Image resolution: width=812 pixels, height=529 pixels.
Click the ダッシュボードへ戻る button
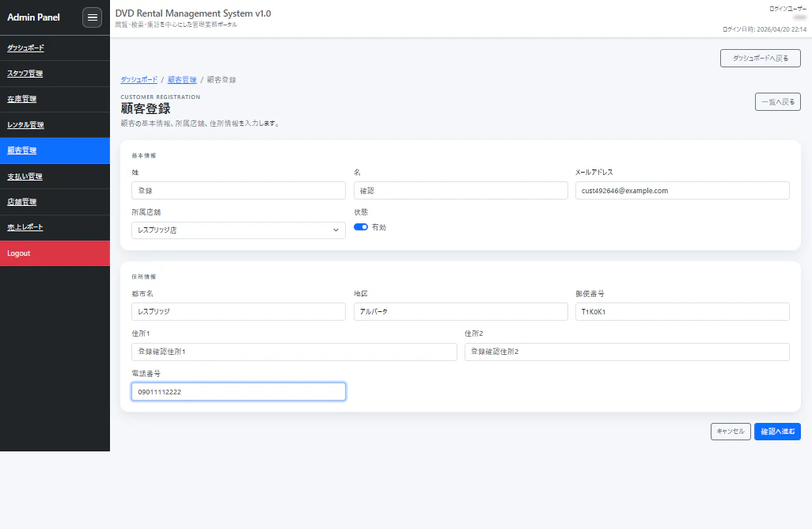(761, 59)
